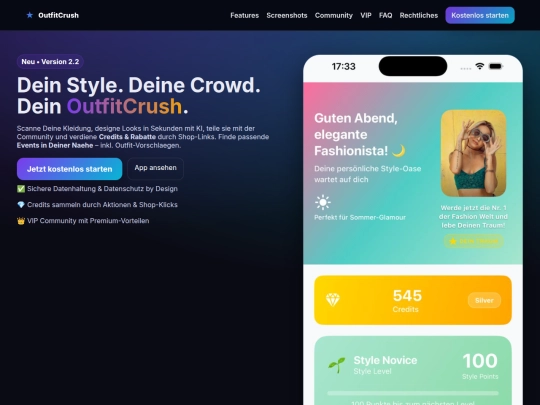Click the Kostenlos starten header button
Viewport: 540px width, 405px height.
(480, 15)
